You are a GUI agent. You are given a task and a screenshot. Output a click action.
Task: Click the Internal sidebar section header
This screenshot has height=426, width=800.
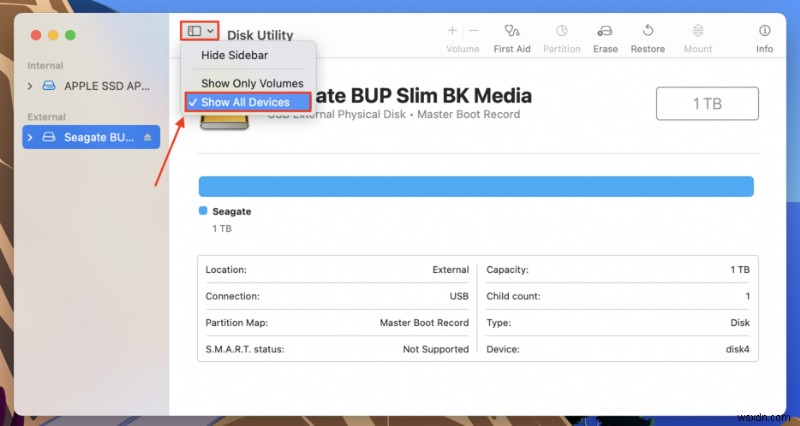tap(45, 65)
